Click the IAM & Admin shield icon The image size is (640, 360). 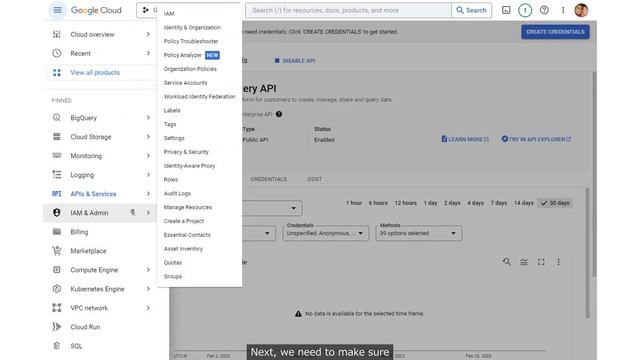coord(57,213)
